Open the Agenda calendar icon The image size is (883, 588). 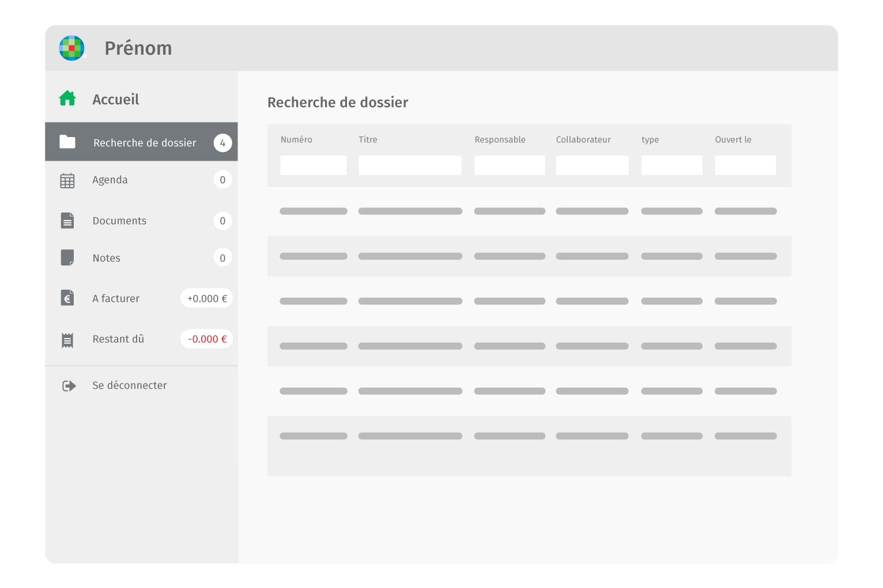pyautogui.click(x=67, y=180)
